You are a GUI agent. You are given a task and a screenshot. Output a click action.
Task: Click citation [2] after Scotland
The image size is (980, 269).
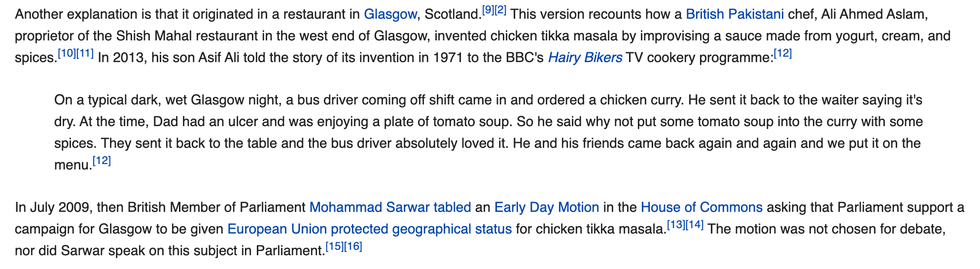[x=500, y=10]
